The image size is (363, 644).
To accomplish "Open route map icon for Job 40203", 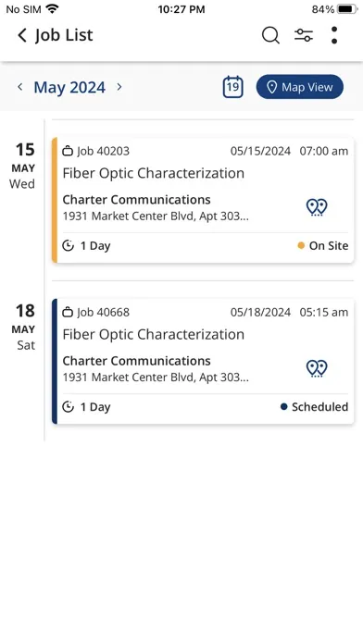I will click(x=317, y=207).
